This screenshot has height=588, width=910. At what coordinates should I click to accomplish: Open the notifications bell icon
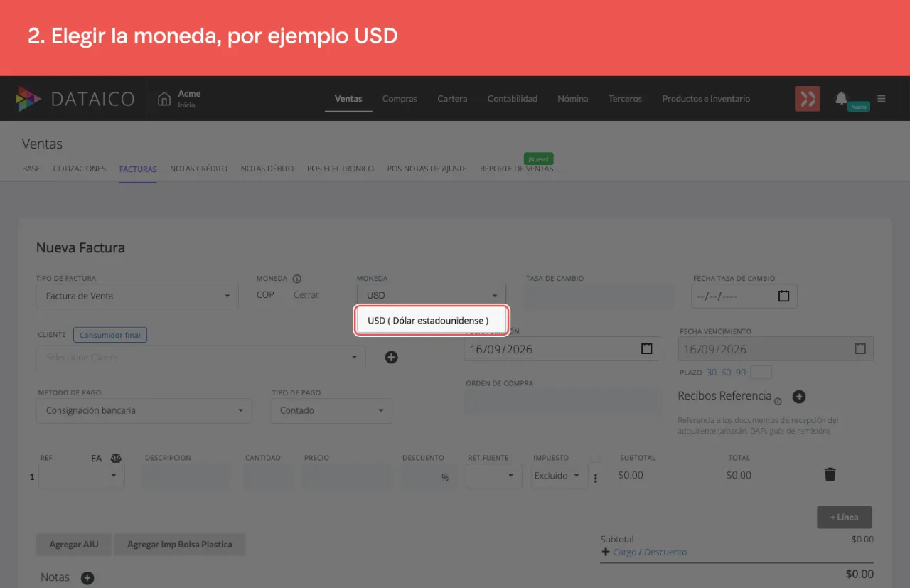coord(842,98)
